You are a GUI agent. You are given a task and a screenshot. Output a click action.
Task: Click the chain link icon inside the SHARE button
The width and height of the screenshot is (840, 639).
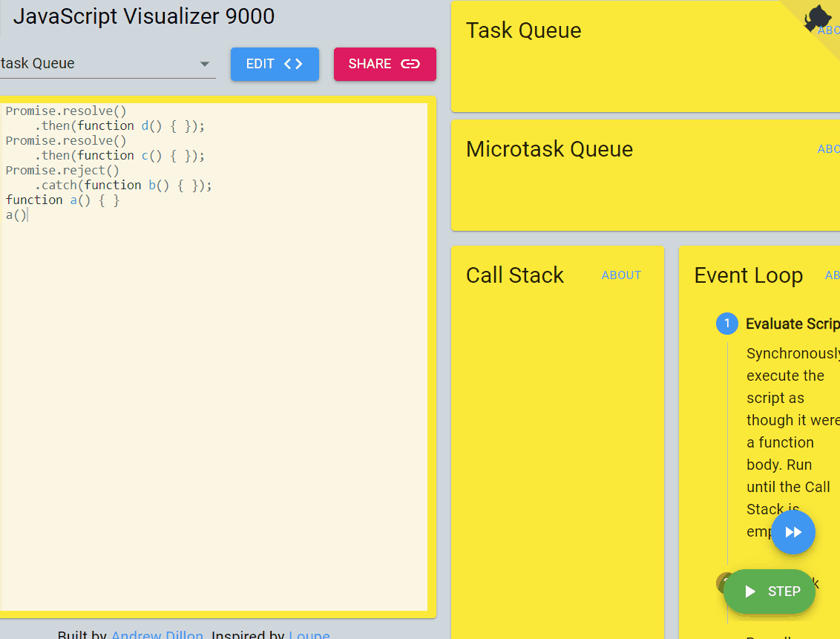point(410,65)
